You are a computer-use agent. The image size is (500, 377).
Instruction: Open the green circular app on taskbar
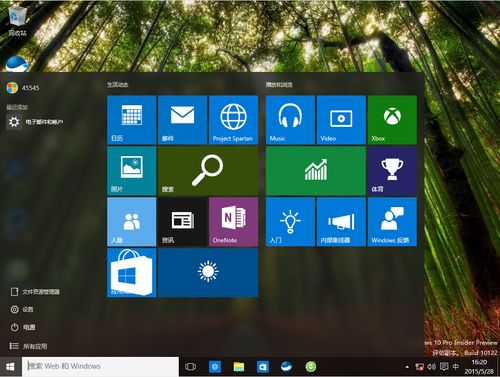click(311, 367)
